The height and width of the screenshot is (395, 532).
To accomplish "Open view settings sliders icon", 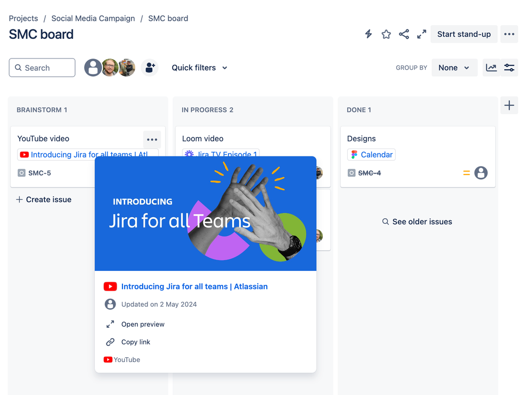I will coord(509,68).
